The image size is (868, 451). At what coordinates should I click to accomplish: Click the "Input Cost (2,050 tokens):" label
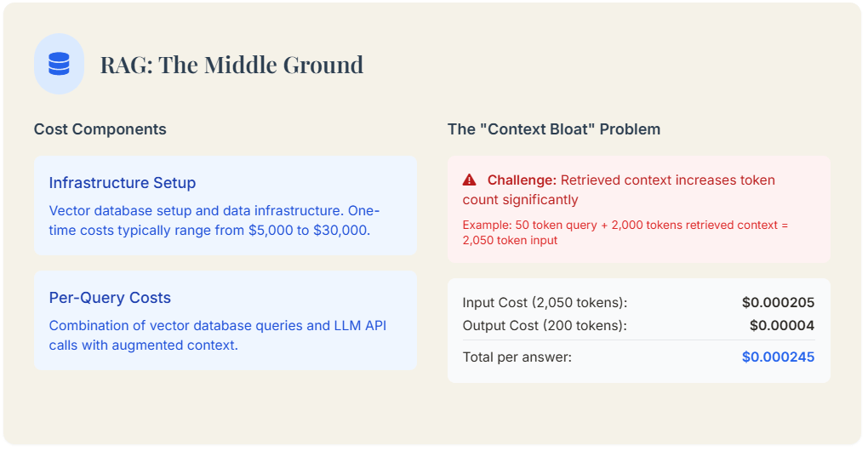click(545, 303)
